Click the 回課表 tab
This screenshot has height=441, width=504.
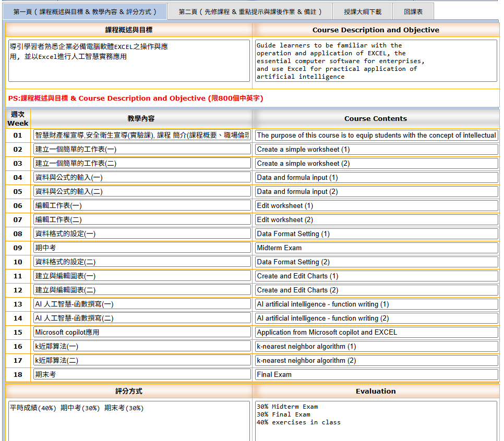(413, 11)
